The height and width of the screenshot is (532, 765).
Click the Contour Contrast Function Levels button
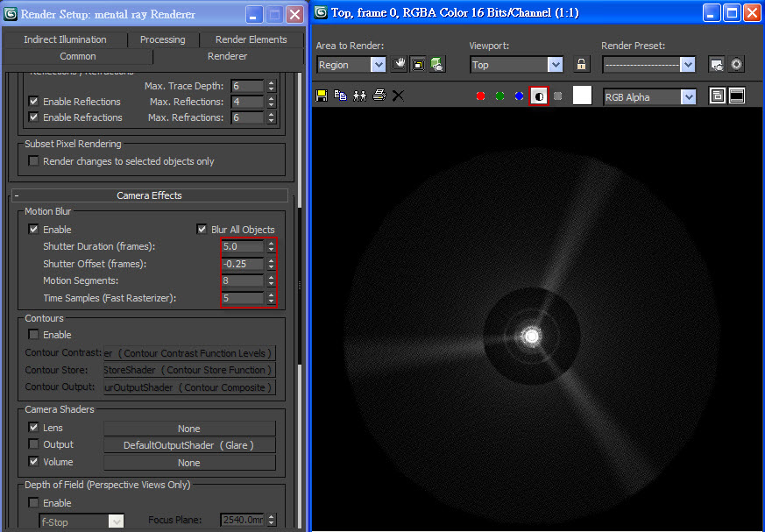click(x=190, y=353)
